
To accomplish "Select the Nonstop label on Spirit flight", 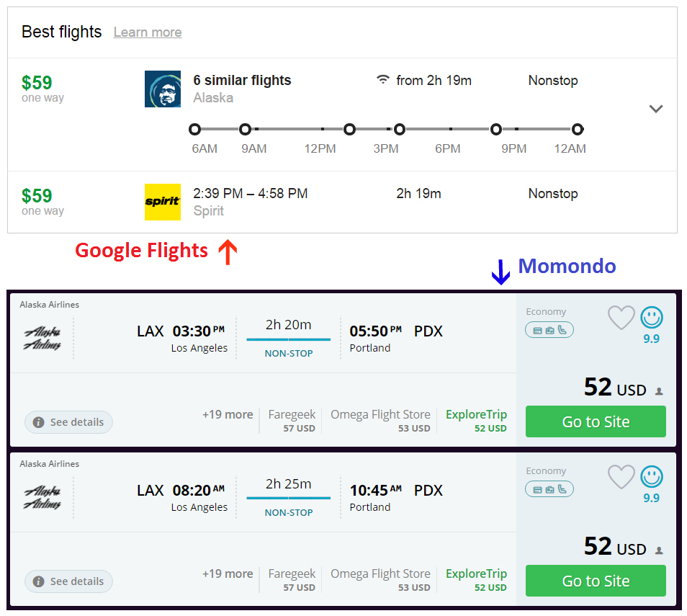I will point(553,193).
